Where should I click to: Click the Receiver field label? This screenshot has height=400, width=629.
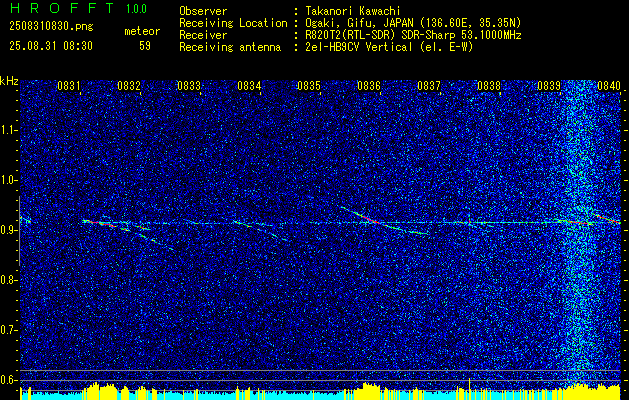tap(203, 35)
